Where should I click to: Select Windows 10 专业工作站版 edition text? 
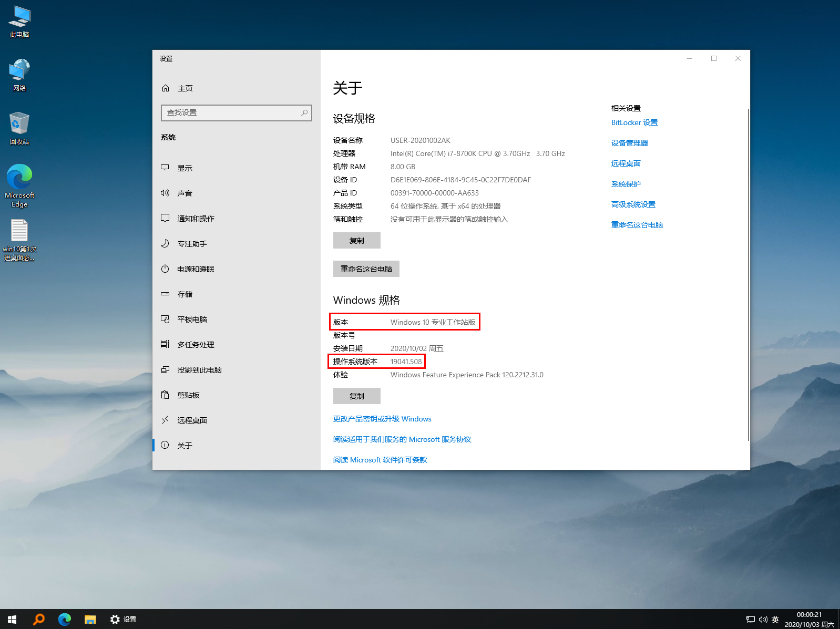433,322
